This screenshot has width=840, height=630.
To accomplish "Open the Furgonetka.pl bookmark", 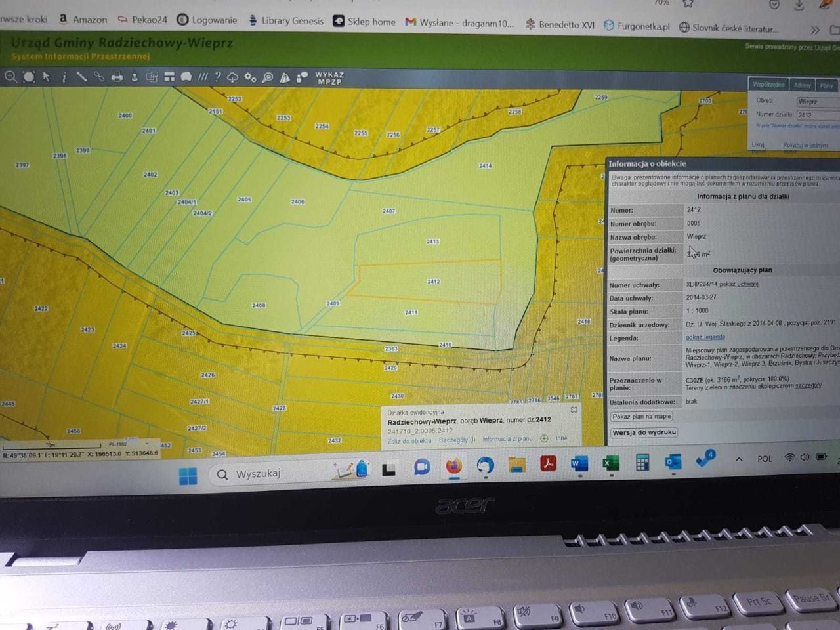I will click(637, 26).
